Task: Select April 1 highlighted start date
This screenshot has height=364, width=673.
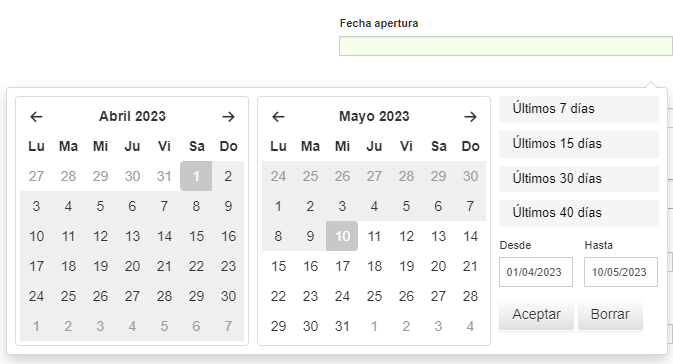Action: tap(196, 176)
